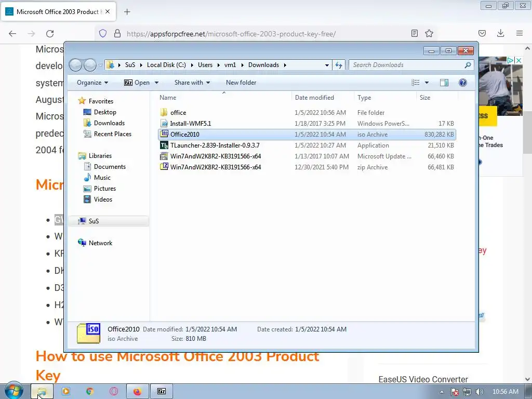Click the change view icon in Explorer toolbar
This screenshot has width=532, height=399.
point(416,83)
